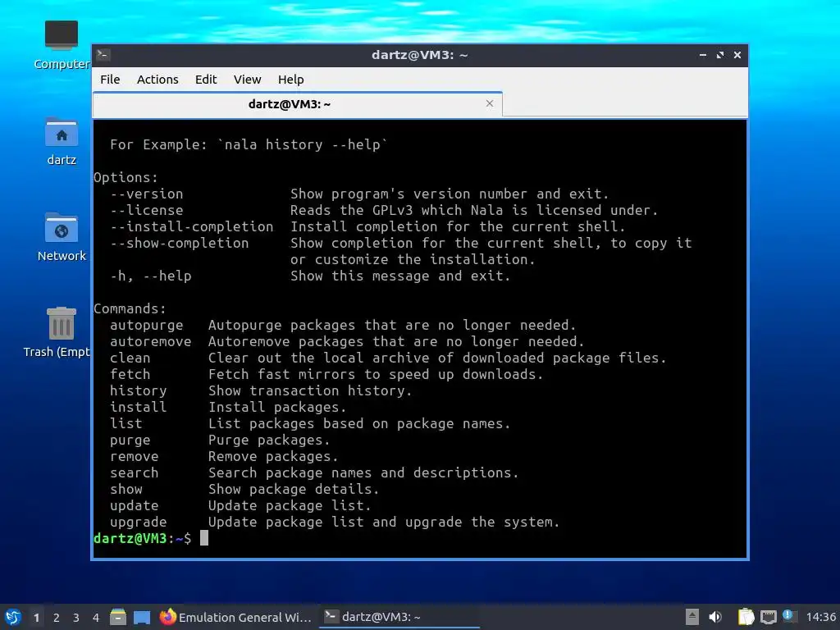Click terminal icon in window title bar
The height and width of the screenshot is (630, 840).
pos(103,54)
